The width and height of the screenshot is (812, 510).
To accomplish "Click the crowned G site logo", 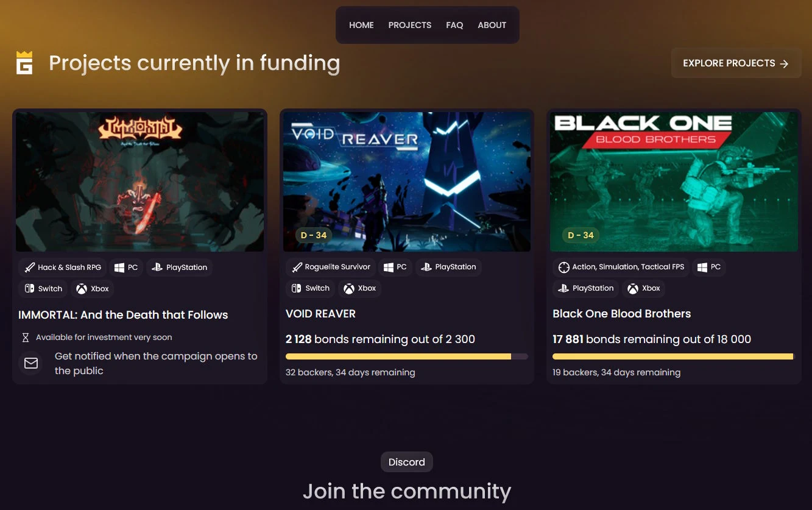I will tap(24, 63).
